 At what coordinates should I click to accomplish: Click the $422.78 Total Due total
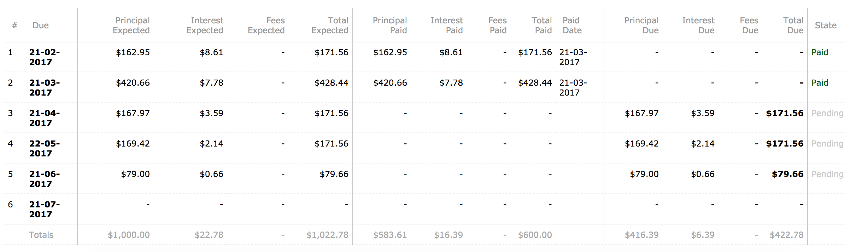pyautogui.click(x=786, y=235)
